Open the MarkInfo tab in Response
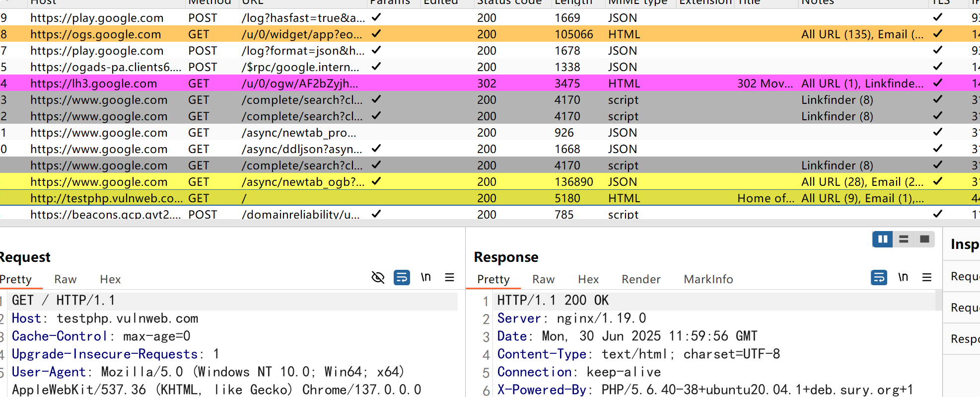 pyautogui.click(x=708, y=279)
